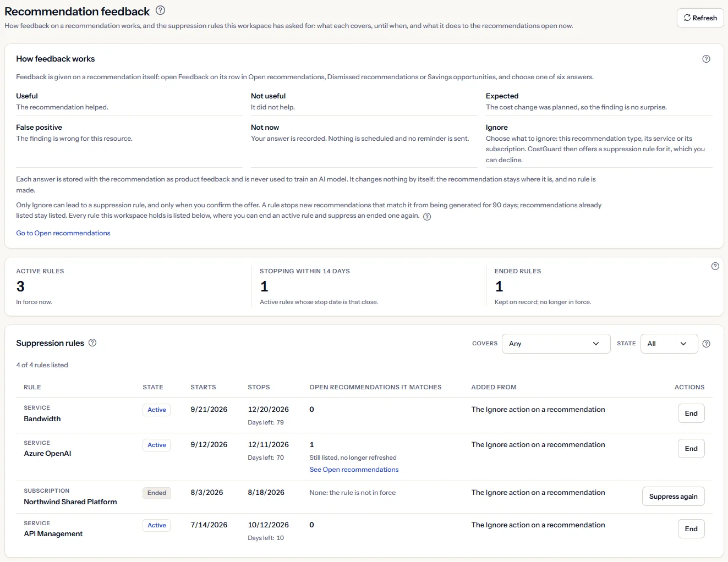Click 'Open Recommendations It Matches' column header

(375, 387)
